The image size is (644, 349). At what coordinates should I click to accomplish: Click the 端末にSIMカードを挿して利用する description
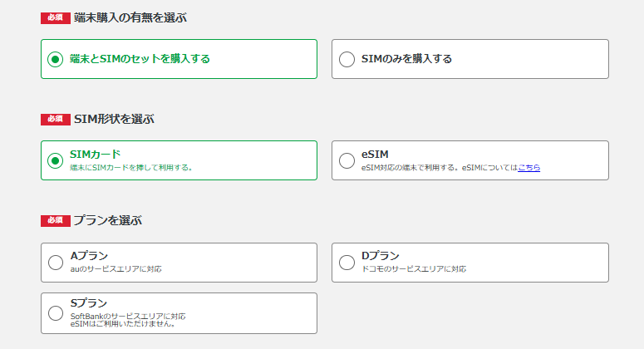pyautogui.click(x=131, y=168)
